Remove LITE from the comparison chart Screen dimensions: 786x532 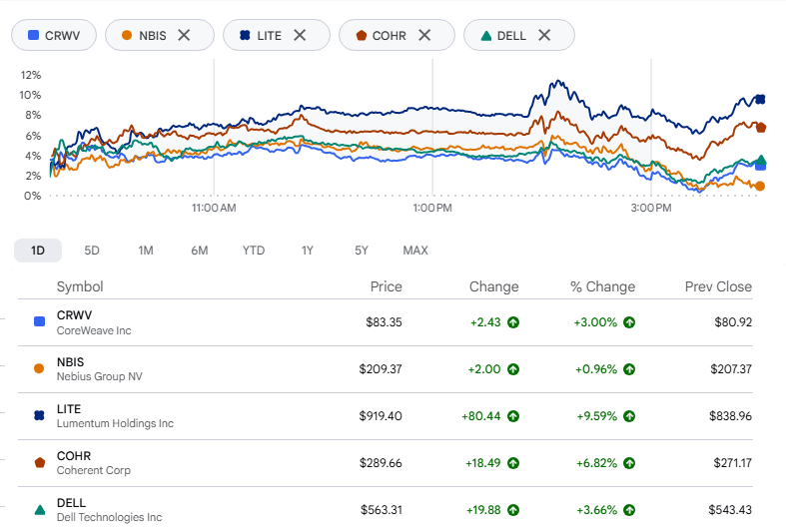(x=300, y=35)
